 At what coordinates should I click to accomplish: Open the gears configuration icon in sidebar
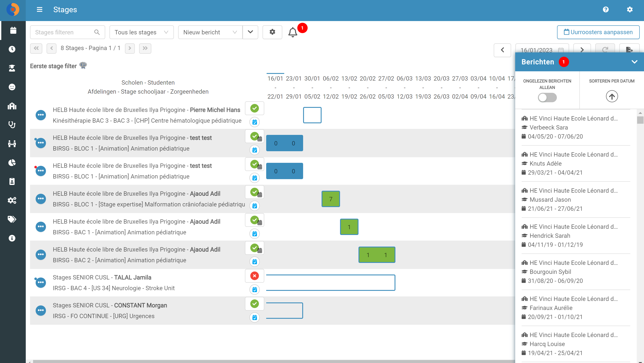click(12, 200)
